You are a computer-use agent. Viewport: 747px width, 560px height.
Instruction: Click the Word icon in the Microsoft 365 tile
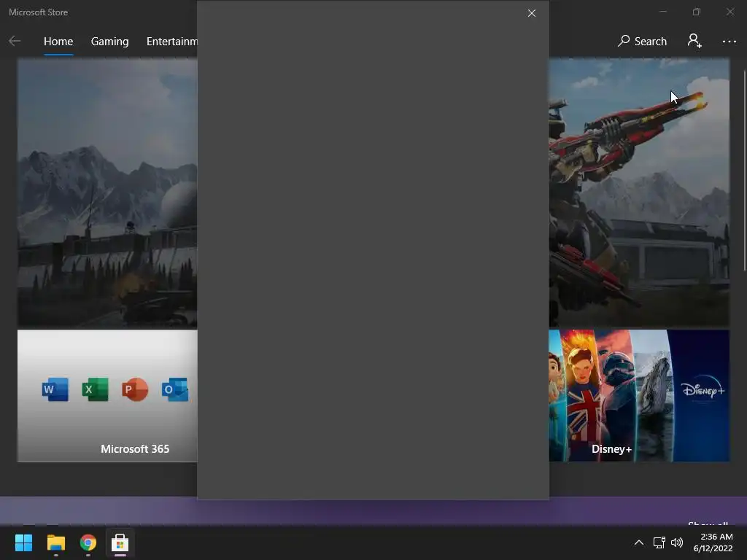(x=55, y=389)
